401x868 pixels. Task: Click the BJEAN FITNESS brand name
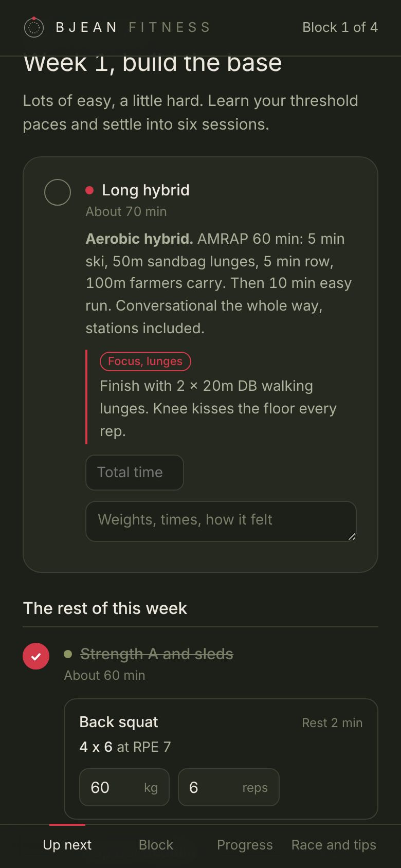133,27
